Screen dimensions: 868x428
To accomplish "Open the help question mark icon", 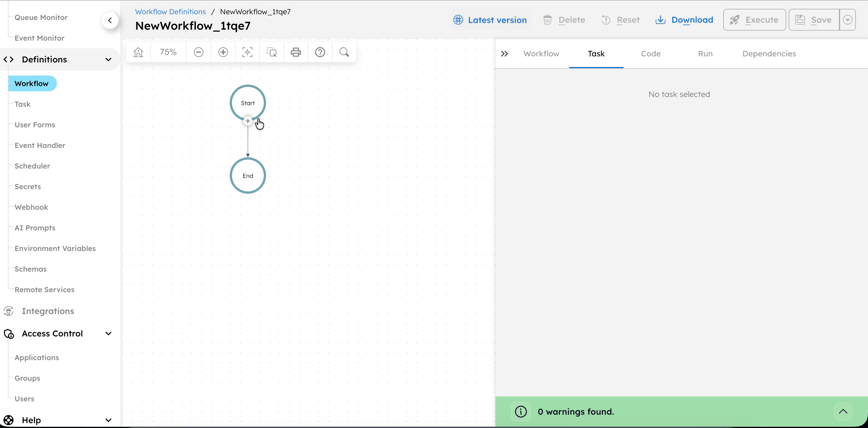I will click(320, 52).
